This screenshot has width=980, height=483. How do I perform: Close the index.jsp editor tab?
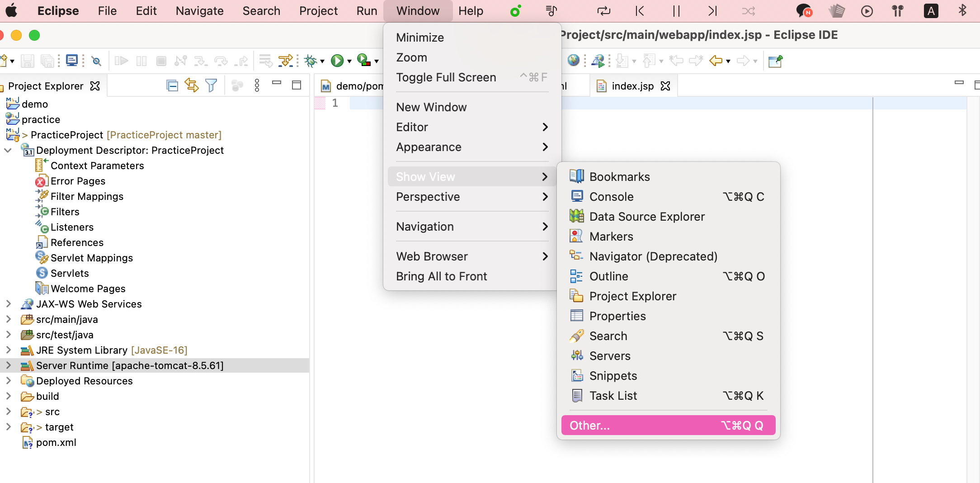(x=665, y=86)
